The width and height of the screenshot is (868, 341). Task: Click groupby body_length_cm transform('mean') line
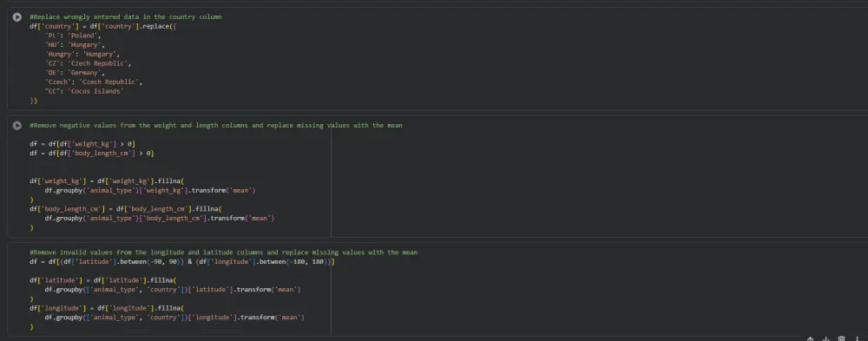pos(160,218)
